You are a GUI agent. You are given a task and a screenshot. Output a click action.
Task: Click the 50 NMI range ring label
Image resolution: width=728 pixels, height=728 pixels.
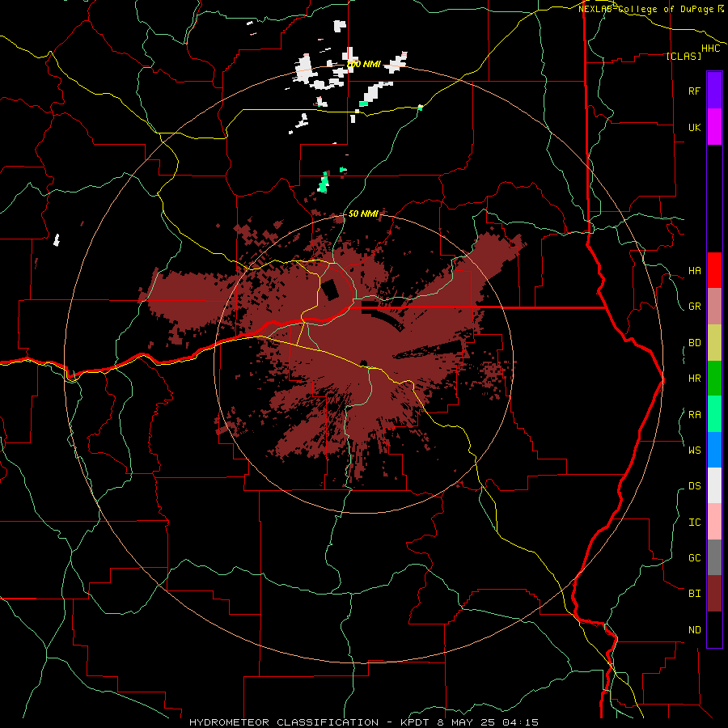tap(363, 214)
